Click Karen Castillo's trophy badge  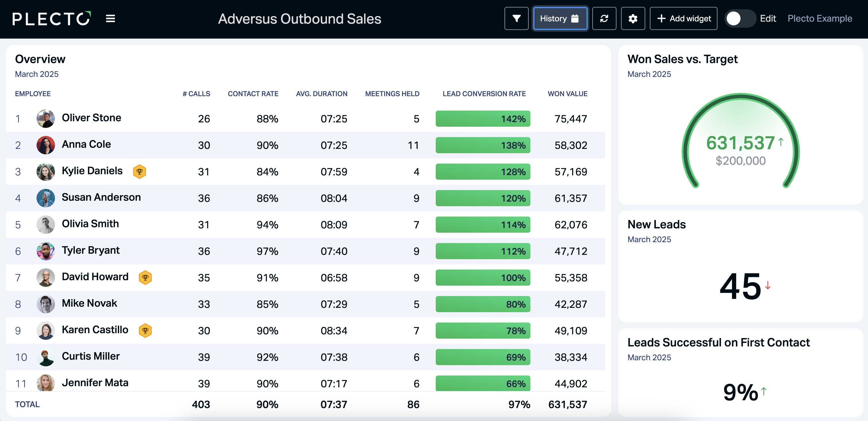coord(145,330)
